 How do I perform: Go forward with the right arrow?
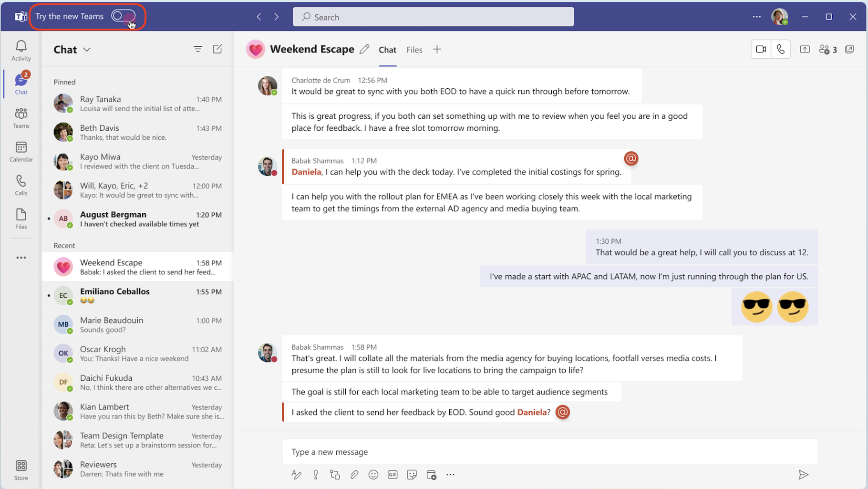277,17
